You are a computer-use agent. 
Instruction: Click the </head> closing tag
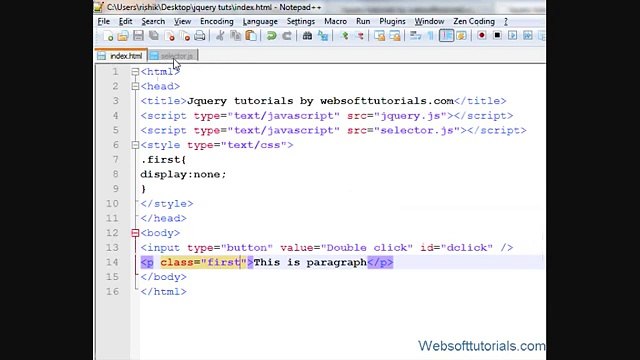tap(163, 218)
